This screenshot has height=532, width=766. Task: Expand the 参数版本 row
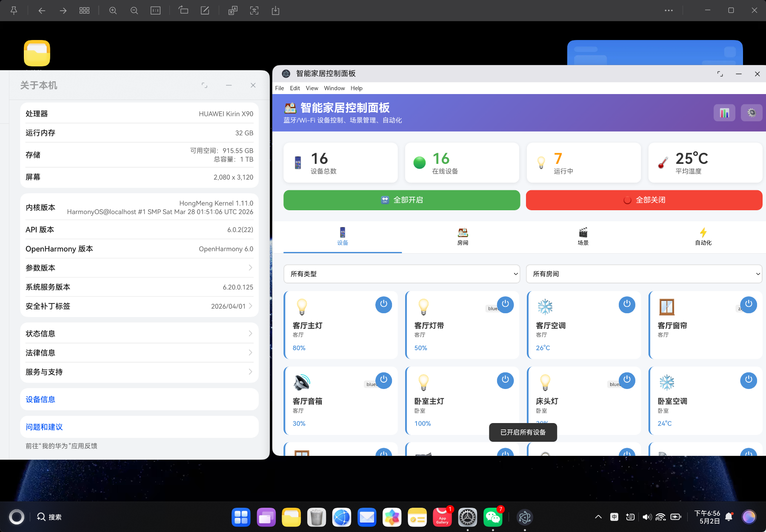tap(139, 268)
